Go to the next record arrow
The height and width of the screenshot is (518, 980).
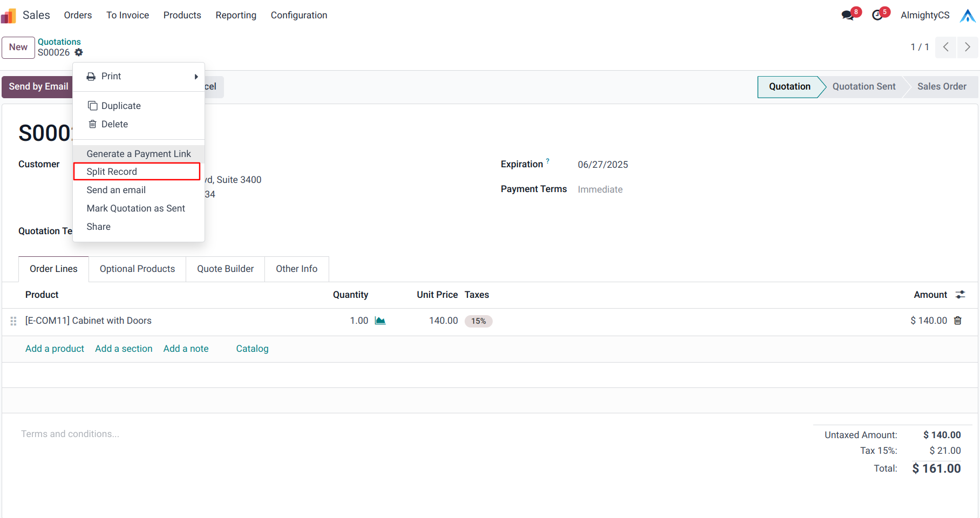pos(968,47)
